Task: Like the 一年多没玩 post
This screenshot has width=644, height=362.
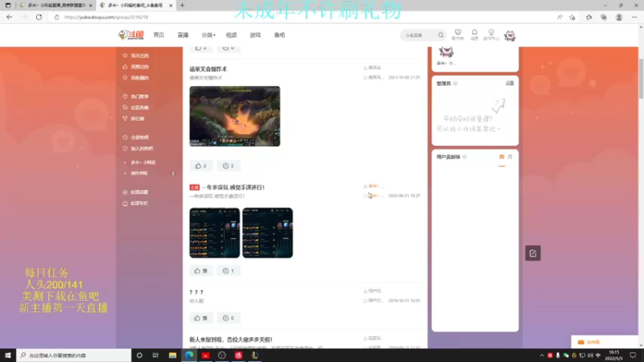Action: point(200,271)
